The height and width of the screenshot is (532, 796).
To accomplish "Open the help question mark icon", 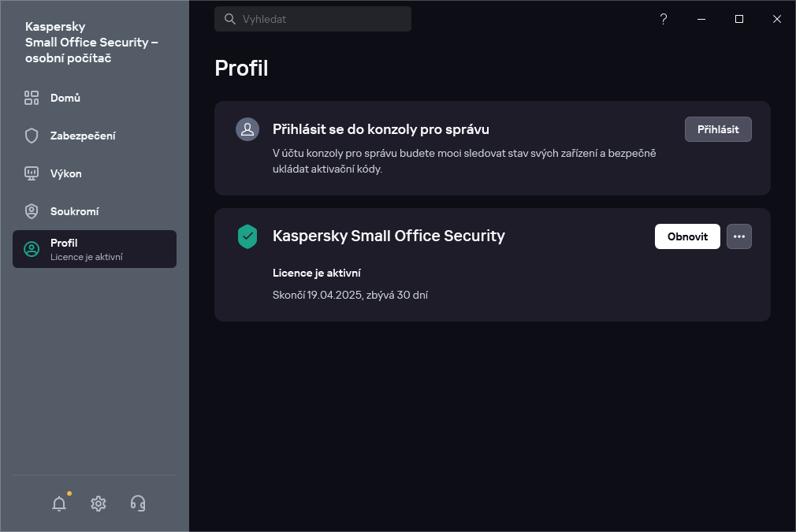I will [x=664, y=19].
